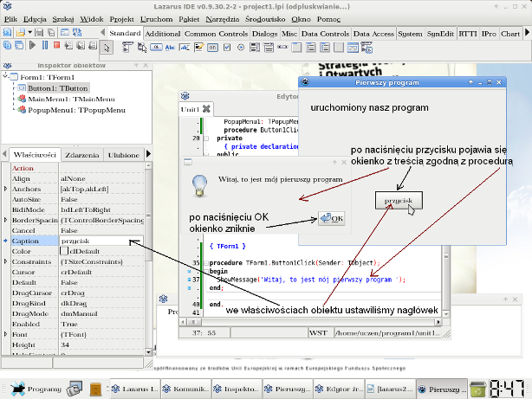The image size is (532, 399).
Task: Click the Step Over icon
Action: (81, 45)
